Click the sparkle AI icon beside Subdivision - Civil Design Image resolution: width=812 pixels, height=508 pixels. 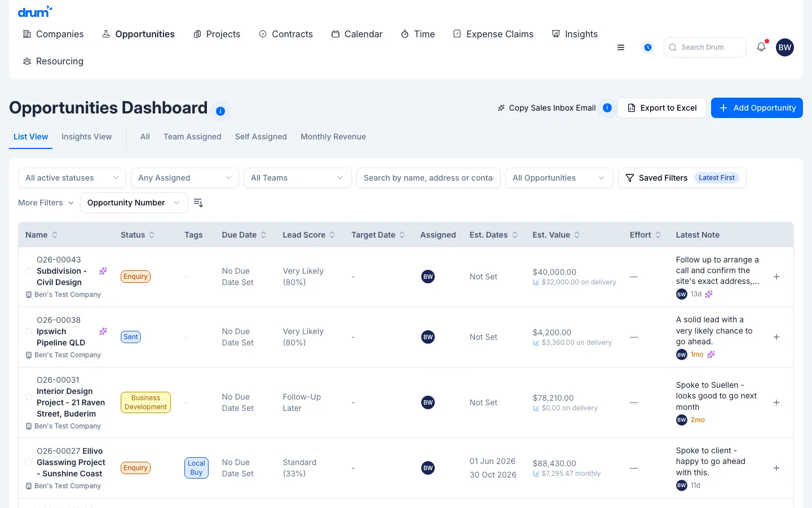[x=103, y=271]
